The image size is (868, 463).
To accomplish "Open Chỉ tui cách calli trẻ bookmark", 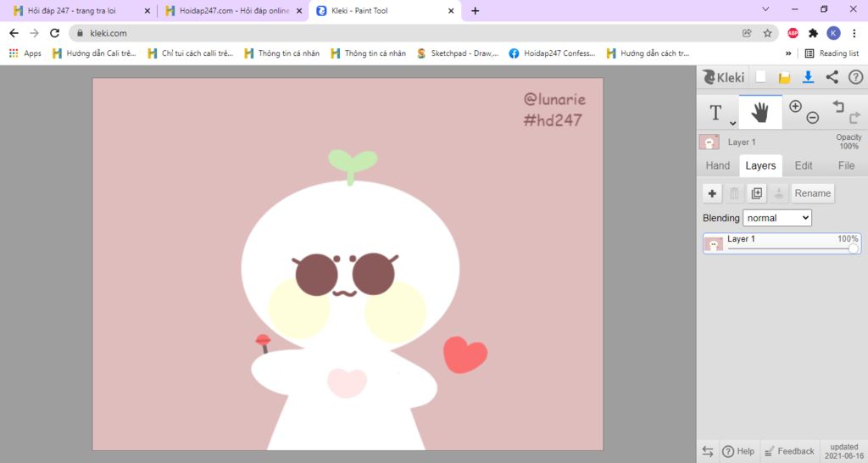I will coord(191,53).
